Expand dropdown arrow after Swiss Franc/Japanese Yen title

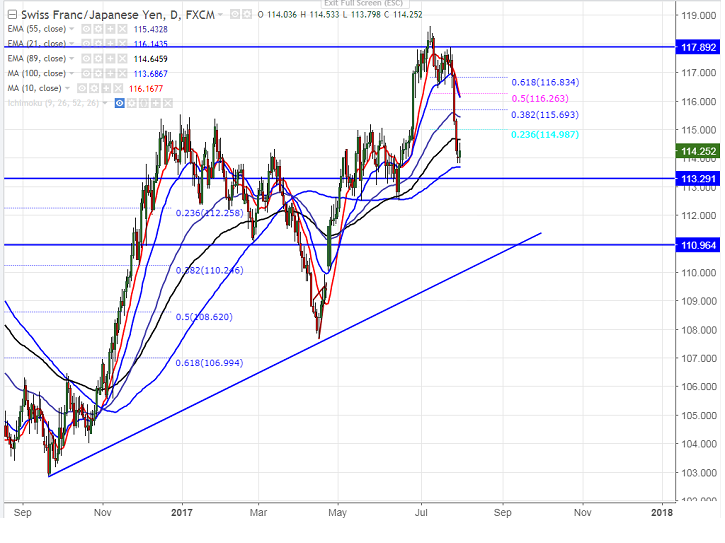tap(220, 15)
